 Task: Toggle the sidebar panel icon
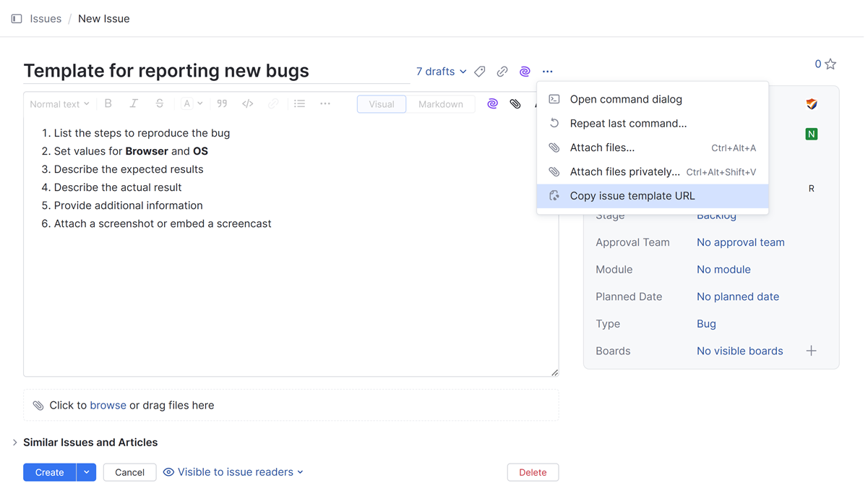pyautogui.click(x=17, y=19)
